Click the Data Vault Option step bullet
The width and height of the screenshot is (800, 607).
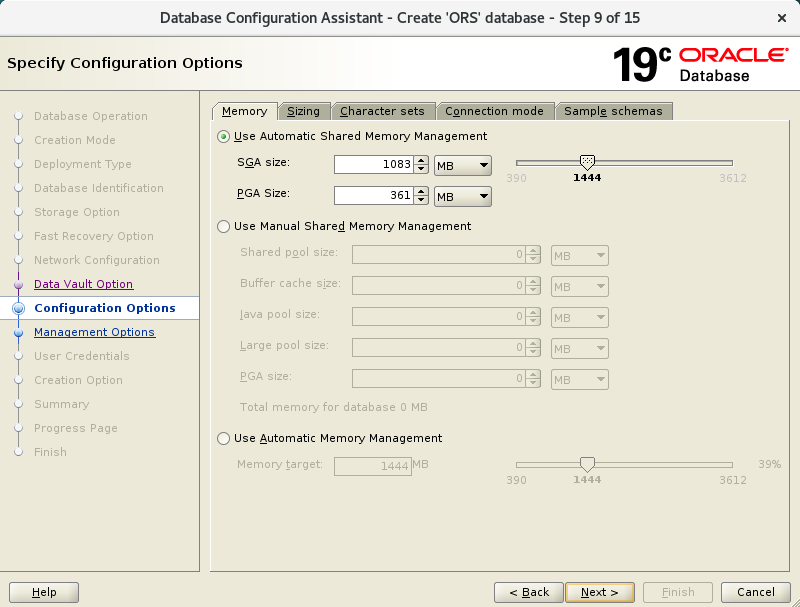18,284
